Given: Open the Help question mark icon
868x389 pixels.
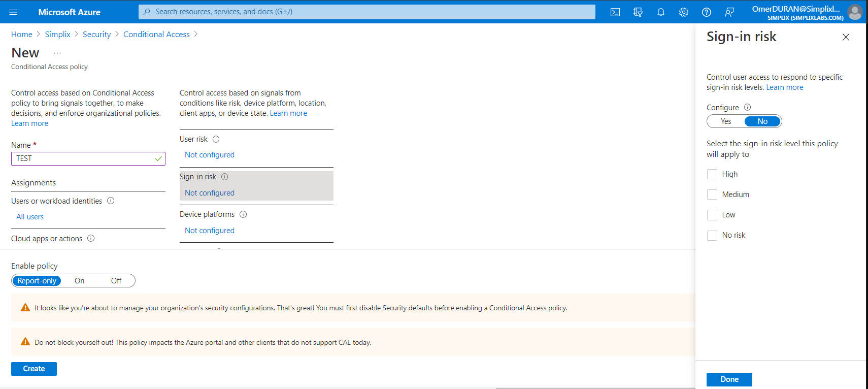Looking at the screenshot, I should (707, 12).
